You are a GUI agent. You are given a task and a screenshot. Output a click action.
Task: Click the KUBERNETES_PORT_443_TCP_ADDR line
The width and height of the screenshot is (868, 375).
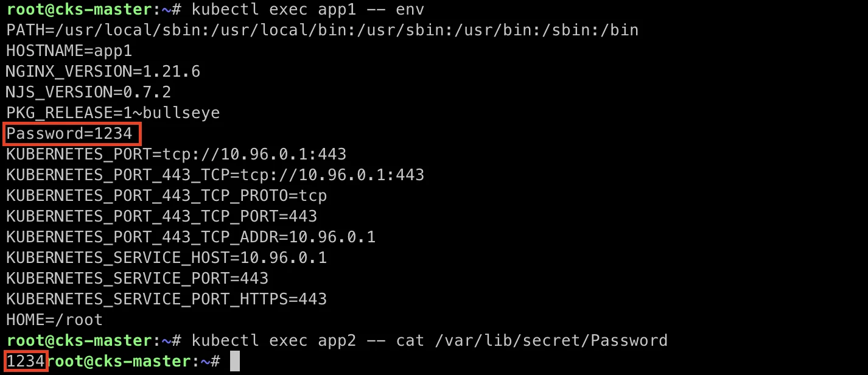[191, 237]
